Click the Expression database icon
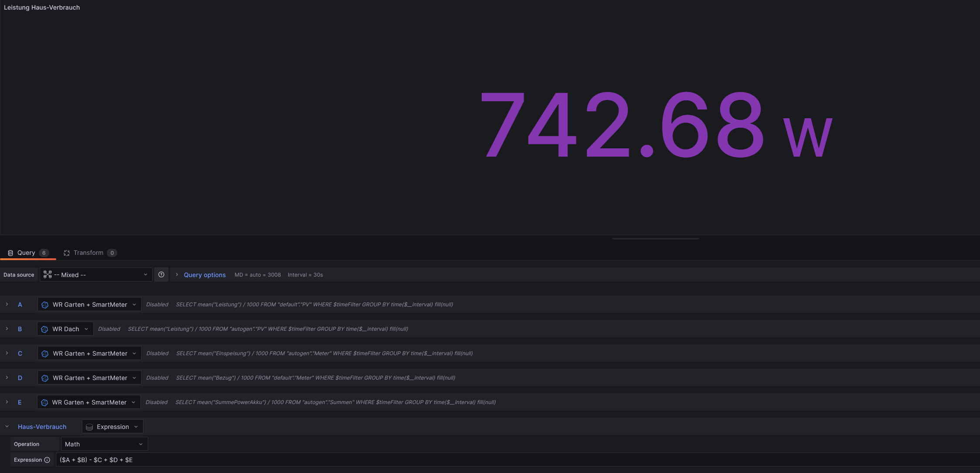This screenshot has height=473, width=980. 89,427
